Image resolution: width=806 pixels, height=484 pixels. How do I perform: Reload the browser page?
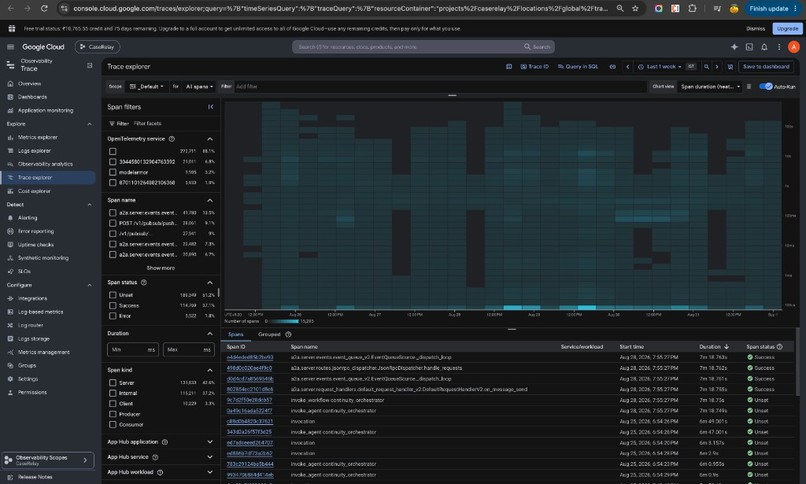pyautogui.click(x=44, y=9)
